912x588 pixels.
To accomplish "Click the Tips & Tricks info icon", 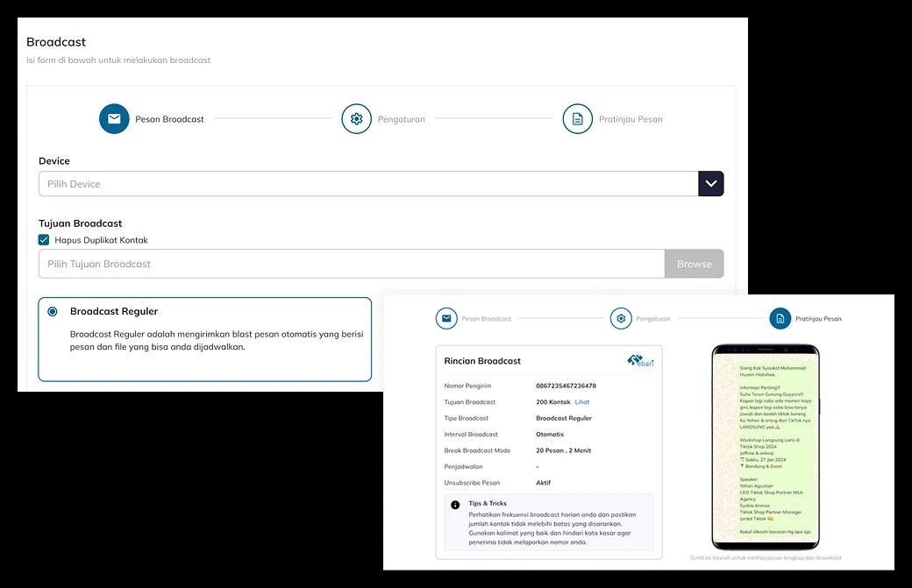I will 455,505.
